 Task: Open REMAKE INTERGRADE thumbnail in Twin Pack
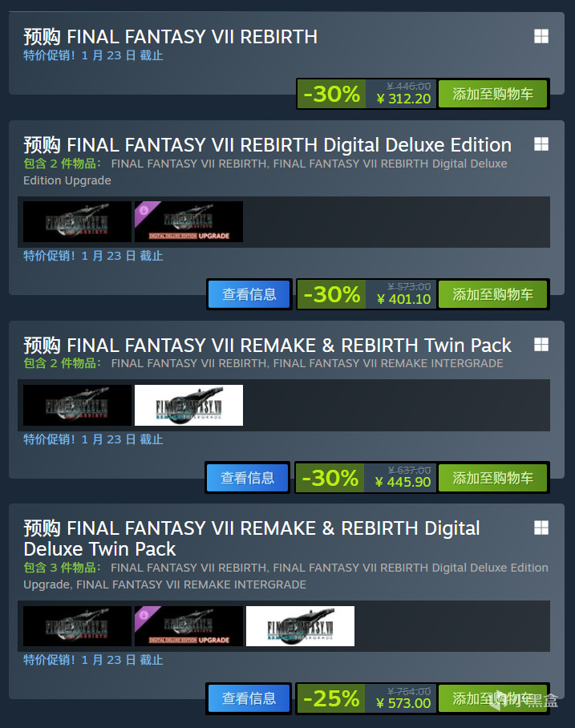[x=188, y=406]
